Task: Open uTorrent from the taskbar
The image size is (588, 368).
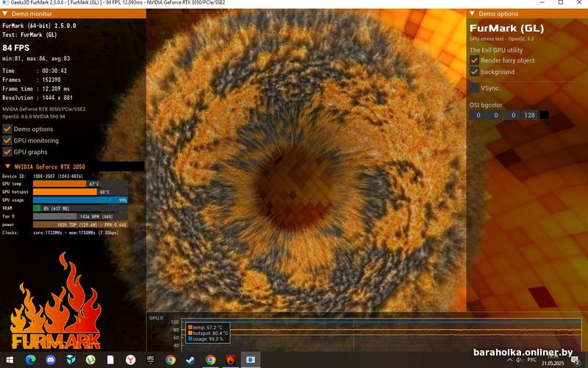Action: click(x=90, y=360)
